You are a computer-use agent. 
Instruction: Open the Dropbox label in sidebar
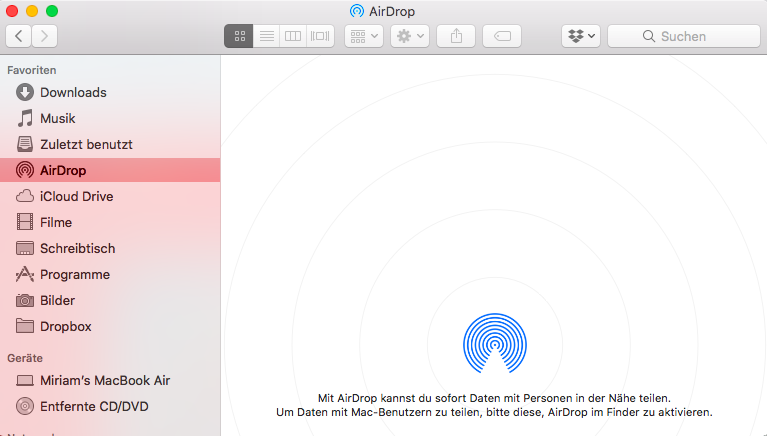point(66,326)
